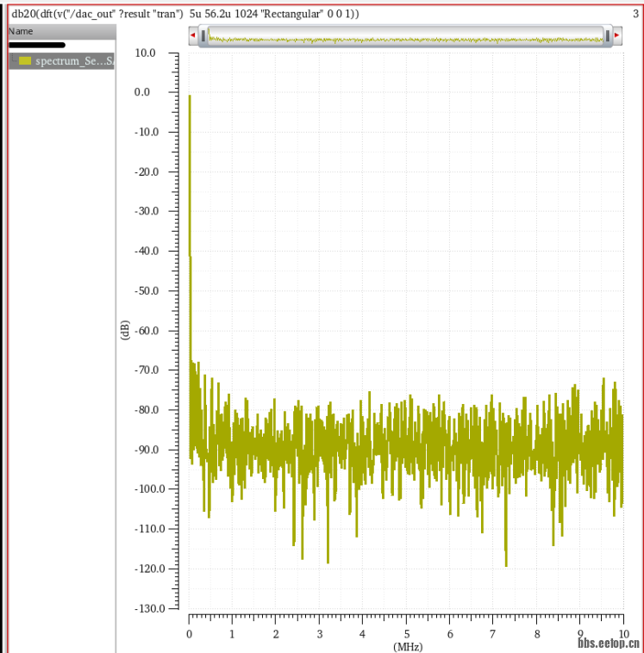Click the spectrum notch near 3.2 MHz
This screenshot has width=644, height=653.
(328, 560)
